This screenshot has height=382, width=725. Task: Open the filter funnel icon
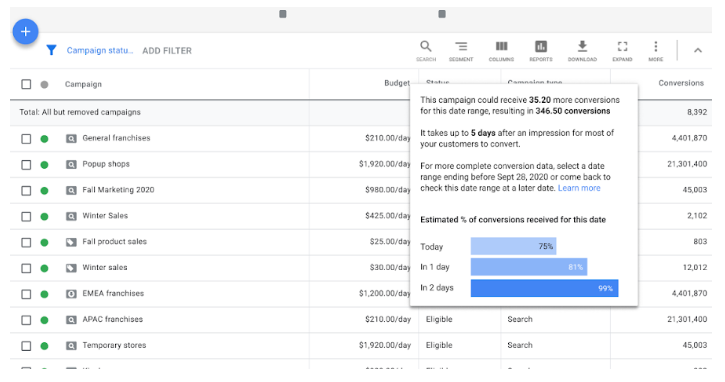point(51,50)
